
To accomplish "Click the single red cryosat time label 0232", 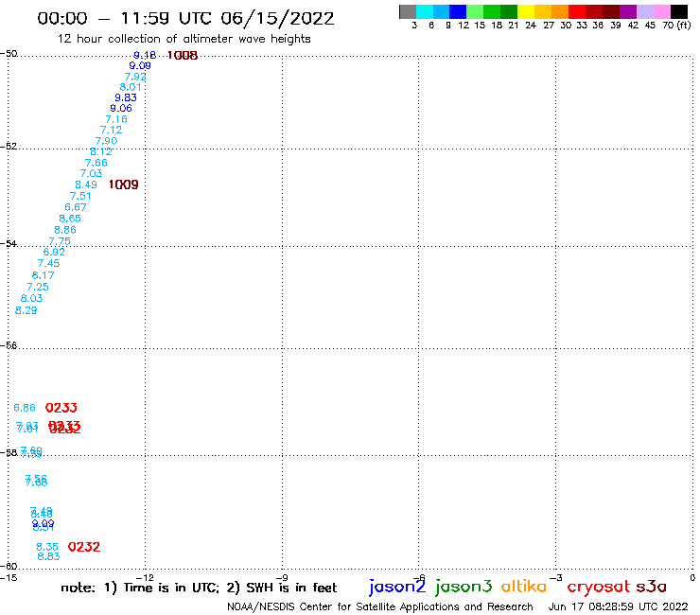I will coord(84,547).
